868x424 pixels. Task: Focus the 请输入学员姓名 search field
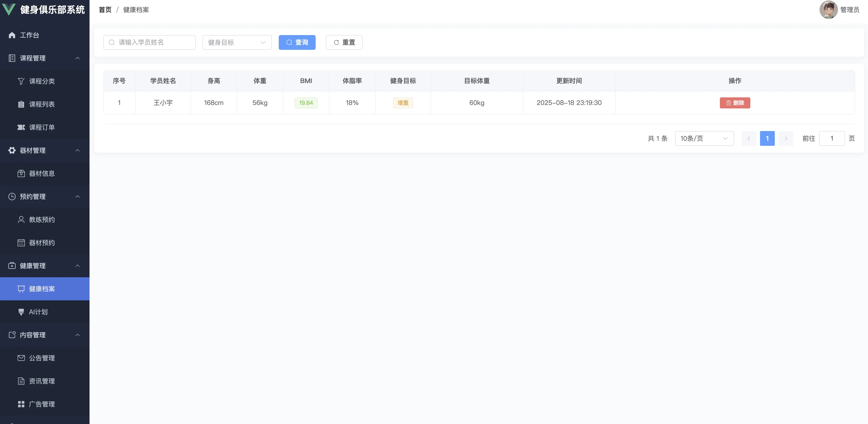pos(149,42)
